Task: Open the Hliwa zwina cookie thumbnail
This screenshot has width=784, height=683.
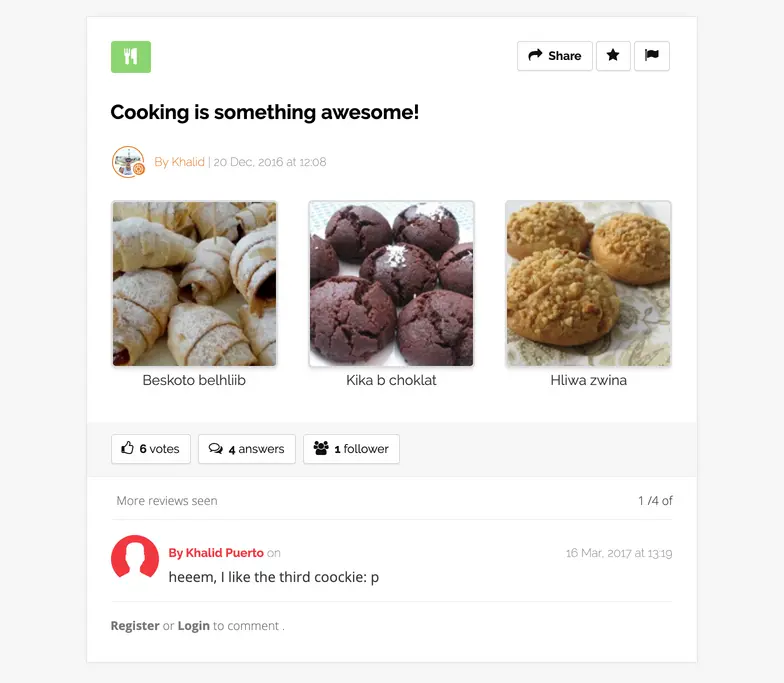Action: (x=588, y=284)
